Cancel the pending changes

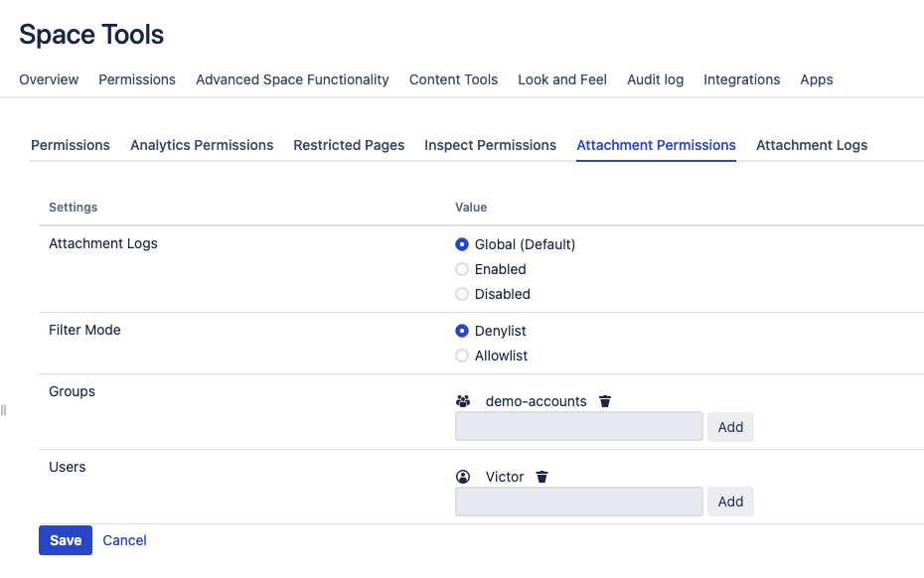pos(124,540)
